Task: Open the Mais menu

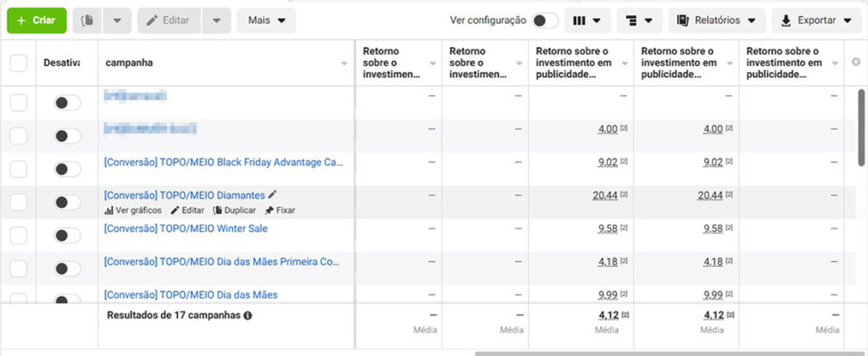Action: coord(266,20)
